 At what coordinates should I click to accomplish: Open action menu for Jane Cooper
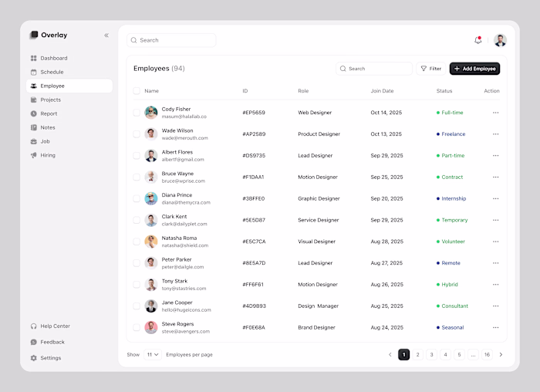click(495, 306)
